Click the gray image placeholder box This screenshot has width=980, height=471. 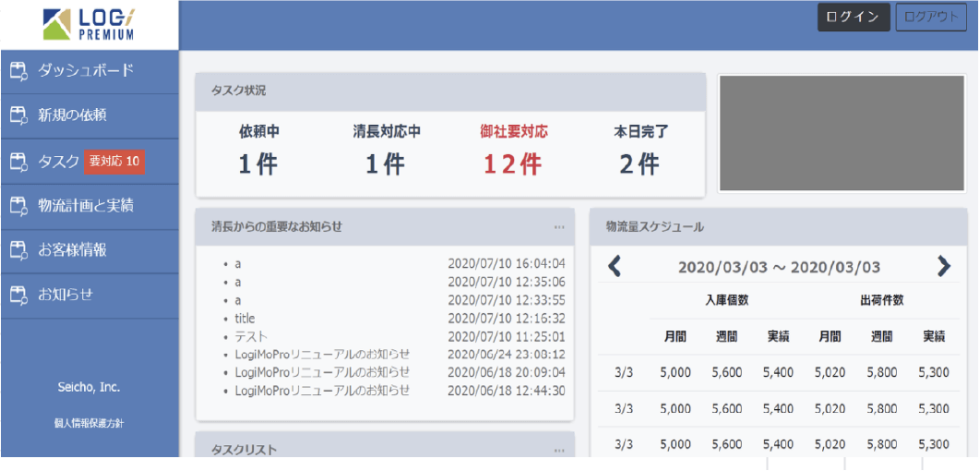click(x=843, y=133)
